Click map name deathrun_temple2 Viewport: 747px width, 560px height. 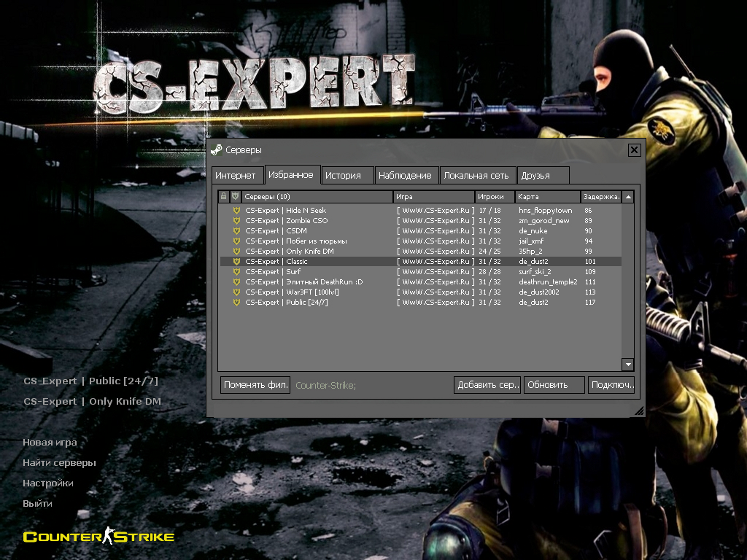pos(548,282)
